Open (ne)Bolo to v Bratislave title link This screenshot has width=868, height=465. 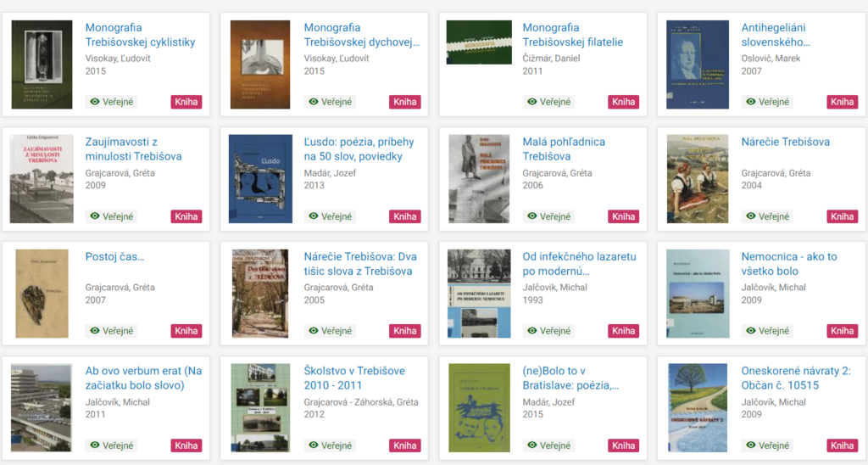570,378
